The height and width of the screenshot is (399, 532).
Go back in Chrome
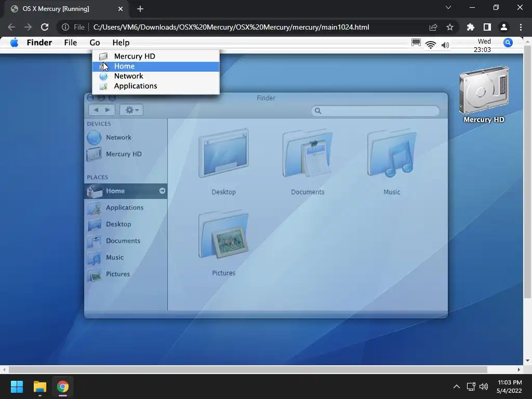tap(11, 27)
